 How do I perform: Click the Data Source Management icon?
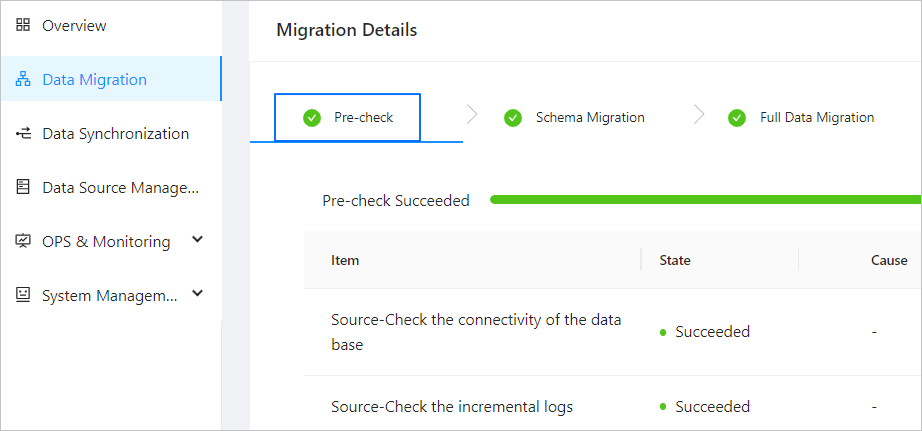(23, 187)
